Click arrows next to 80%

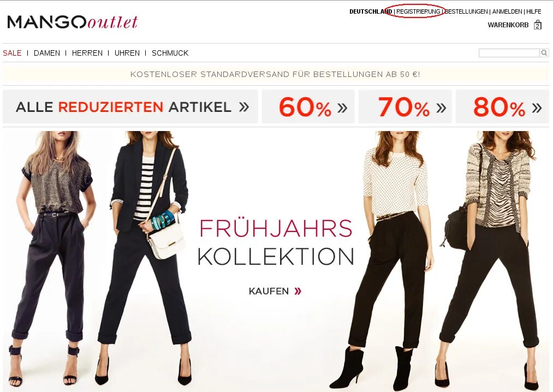pos(537,108)
